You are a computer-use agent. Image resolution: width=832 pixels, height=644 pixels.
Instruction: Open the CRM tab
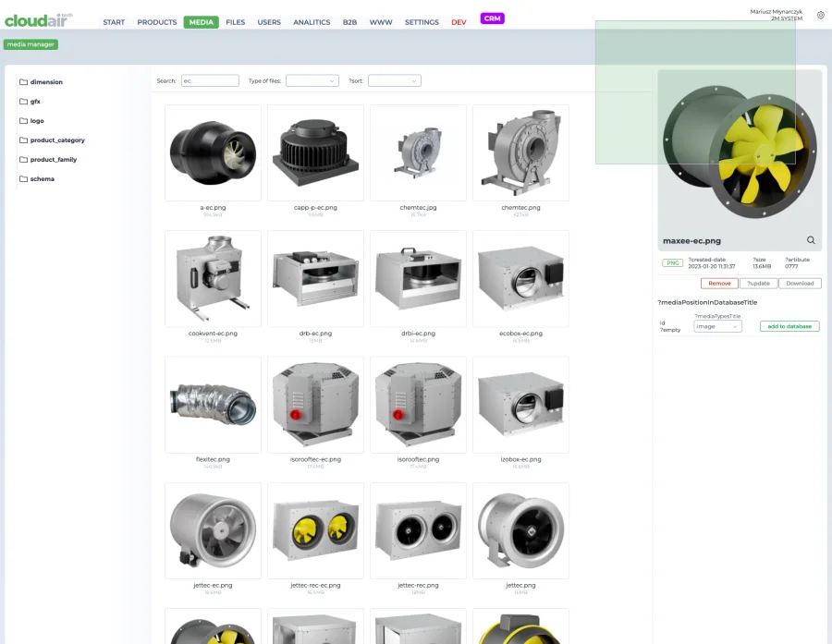(492, 18)
